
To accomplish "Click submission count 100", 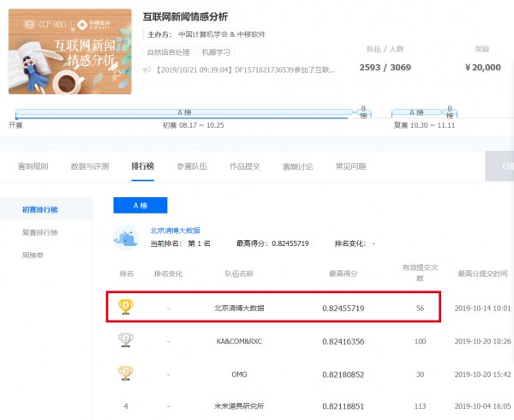I will pos(420,341).
